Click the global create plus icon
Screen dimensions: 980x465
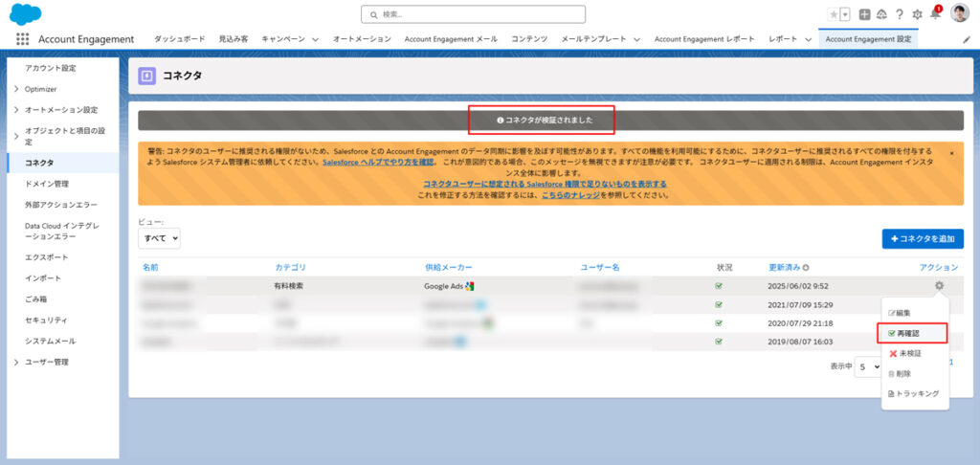[x=865, y=14]
